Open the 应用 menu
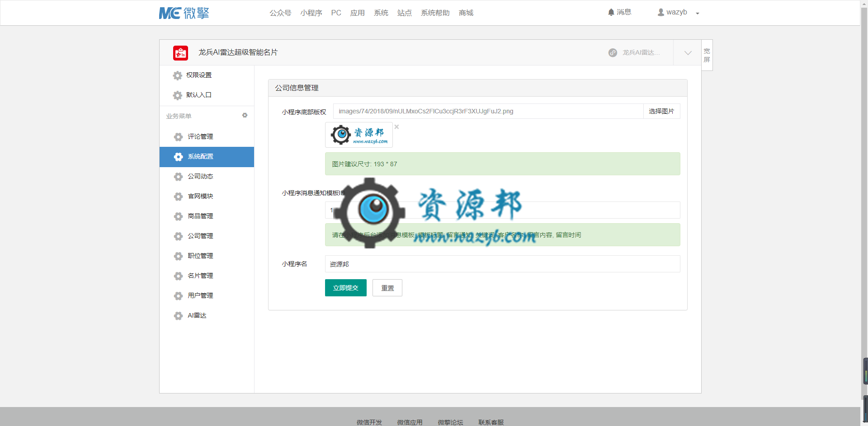Image resolution: width=868 pixels, height=426 pixels. coord(357,13)
